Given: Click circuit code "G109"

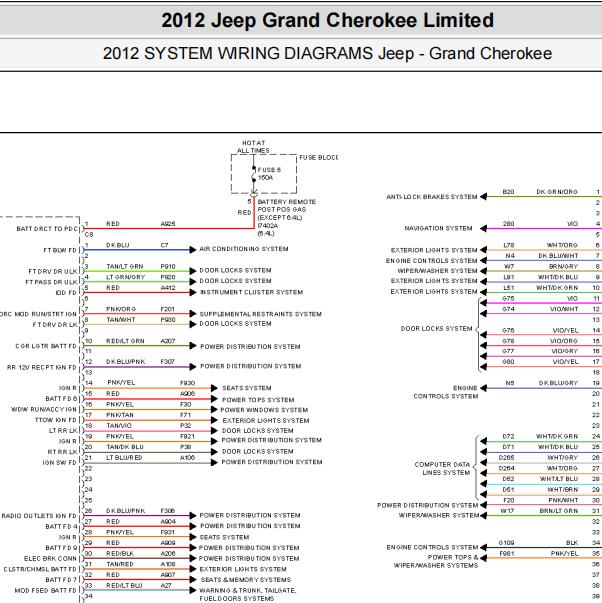Looking at the screenshot, I should click(507, 543).
